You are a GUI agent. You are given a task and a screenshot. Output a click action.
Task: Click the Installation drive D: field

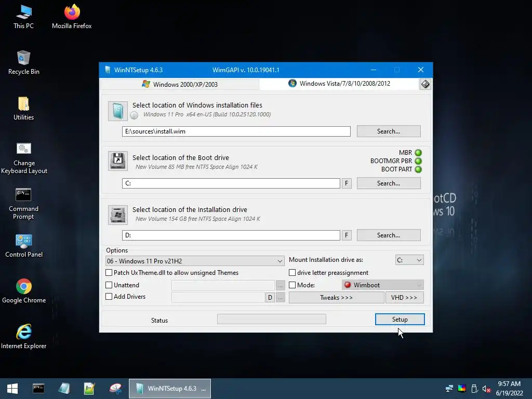point(231,235)
